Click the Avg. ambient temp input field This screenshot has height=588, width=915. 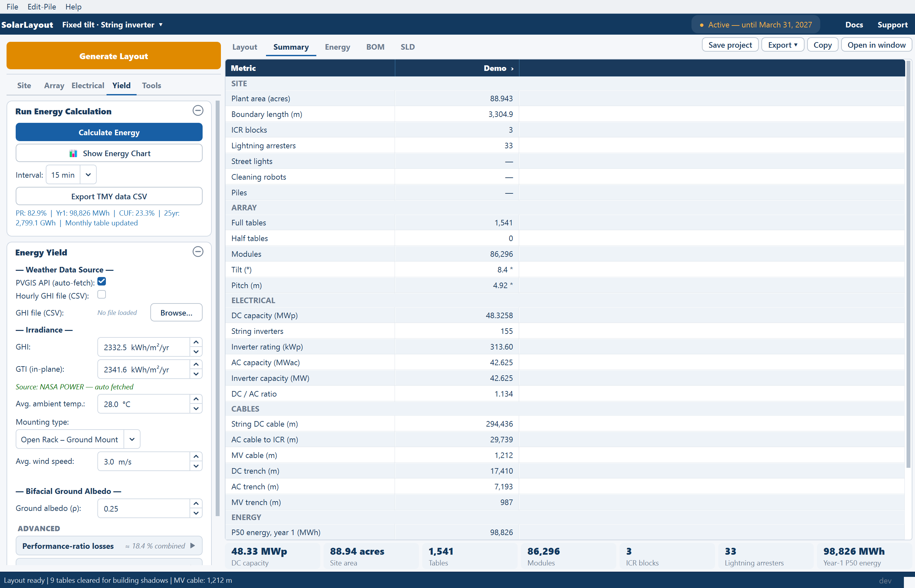tap(143, 404)
